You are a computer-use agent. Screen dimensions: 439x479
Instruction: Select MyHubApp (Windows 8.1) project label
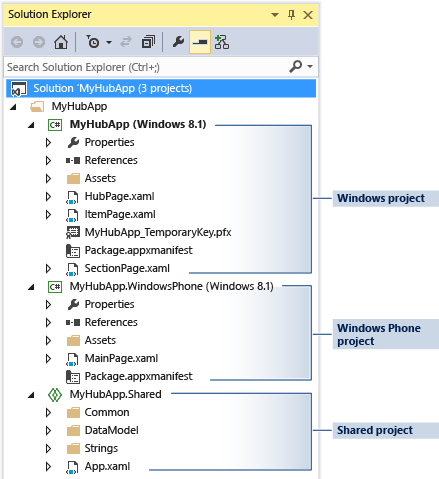pos(138,124)
